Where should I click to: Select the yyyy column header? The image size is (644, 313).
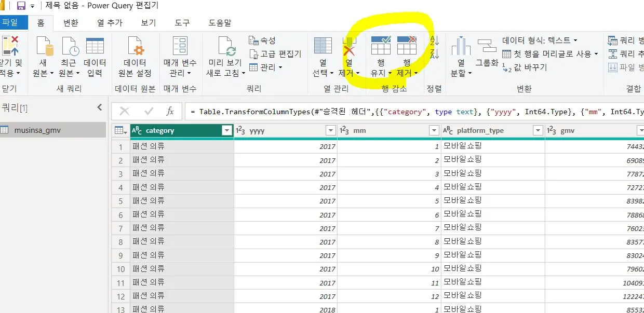[x=285, y=131]
